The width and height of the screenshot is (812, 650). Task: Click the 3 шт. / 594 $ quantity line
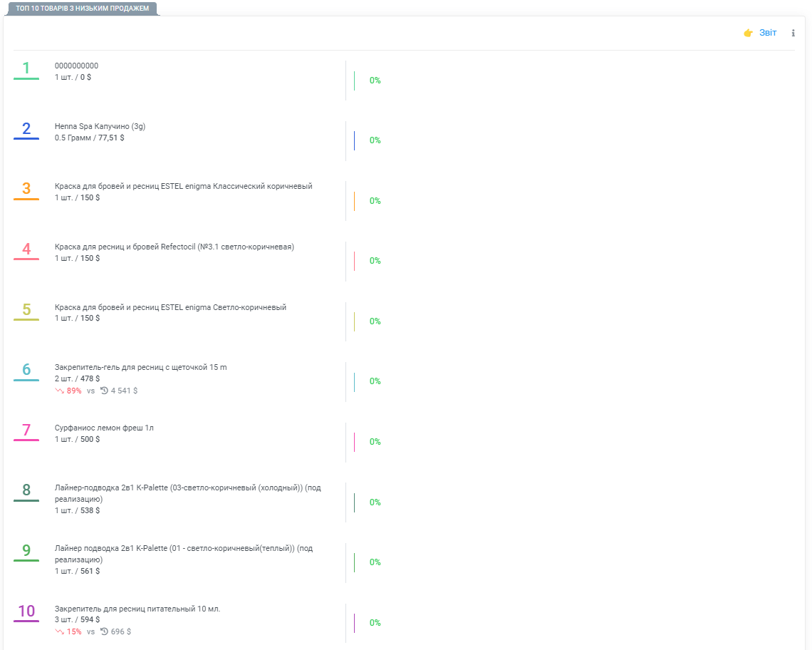(x=77, y=620)
